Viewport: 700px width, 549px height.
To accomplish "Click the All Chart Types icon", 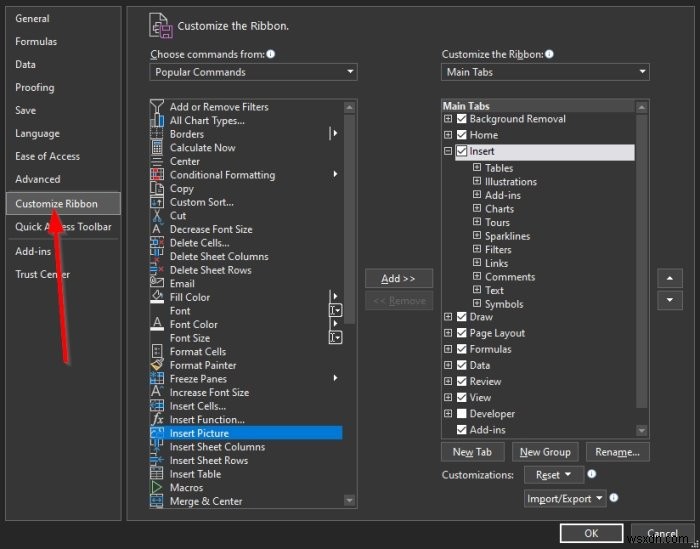I will click(157, 121).
